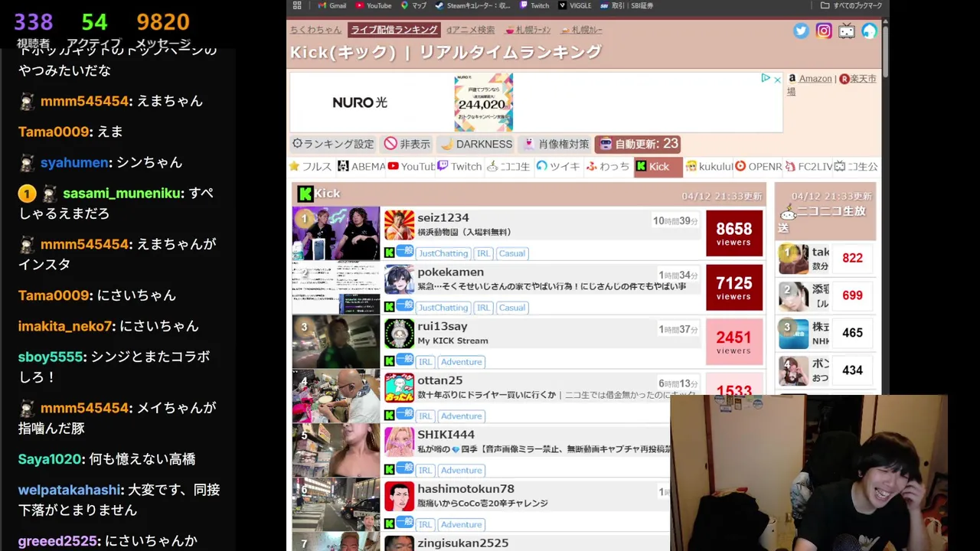Click ottan25 avatar icon
The image size is (980, 551).
399,388
